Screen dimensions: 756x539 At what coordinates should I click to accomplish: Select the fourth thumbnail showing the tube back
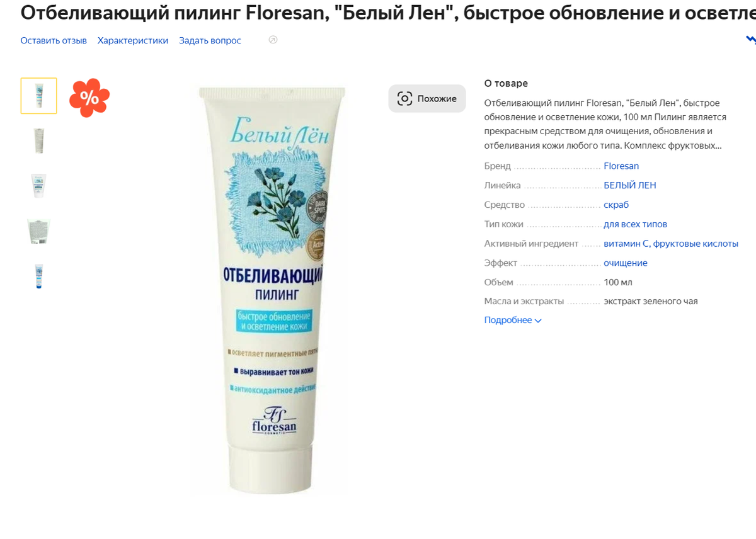click(x=39, y=231)
